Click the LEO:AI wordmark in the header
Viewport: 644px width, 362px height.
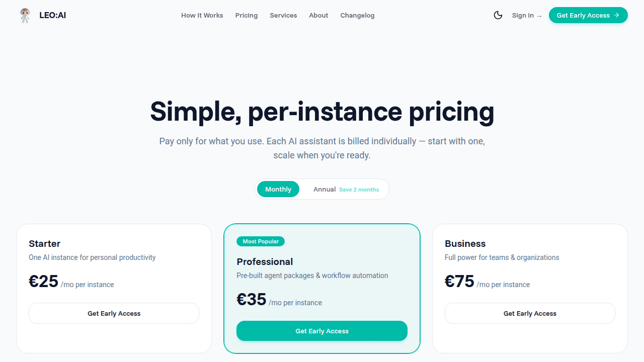52,15
